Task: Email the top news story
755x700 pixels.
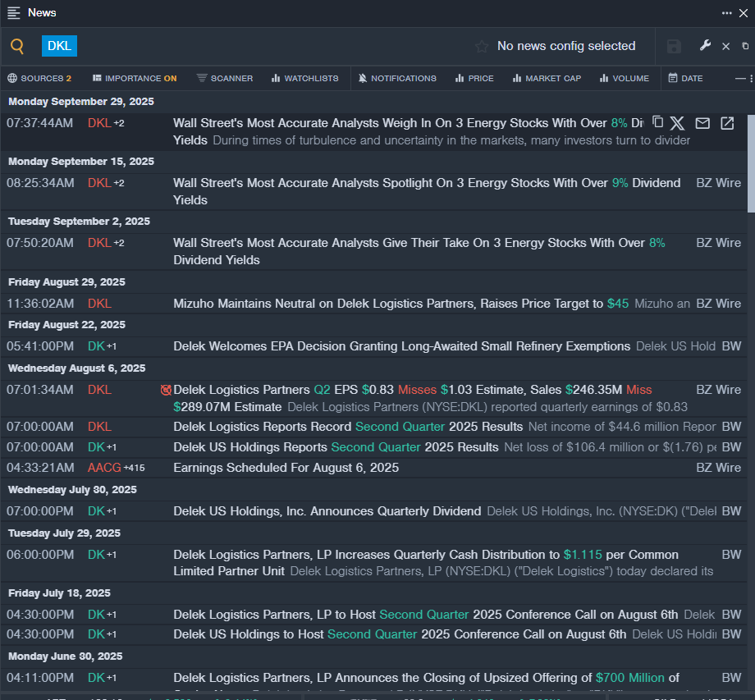Action: click(x=702, y=123)
